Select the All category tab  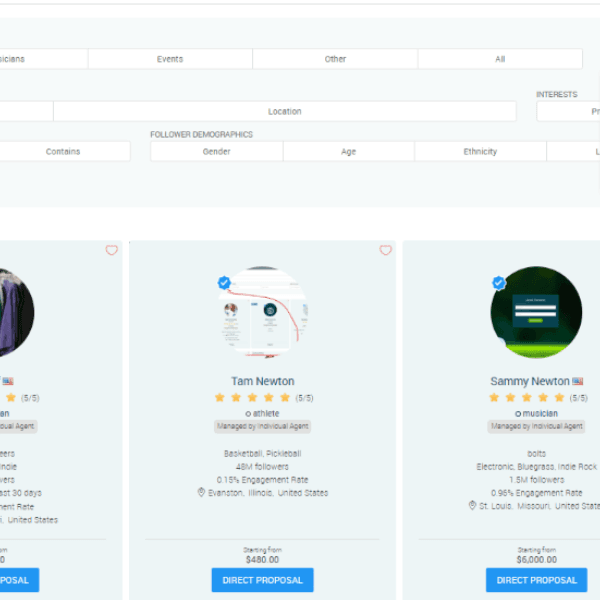click(500, 59)
